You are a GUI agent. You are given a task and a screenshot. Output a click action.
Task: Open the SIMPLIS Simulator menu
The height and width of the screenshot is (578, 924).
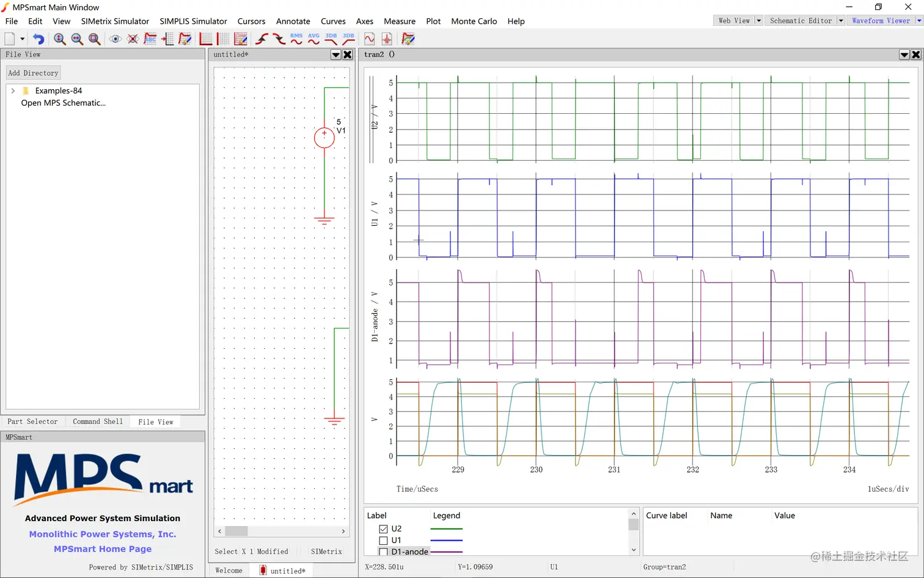(x=193, y=21)
